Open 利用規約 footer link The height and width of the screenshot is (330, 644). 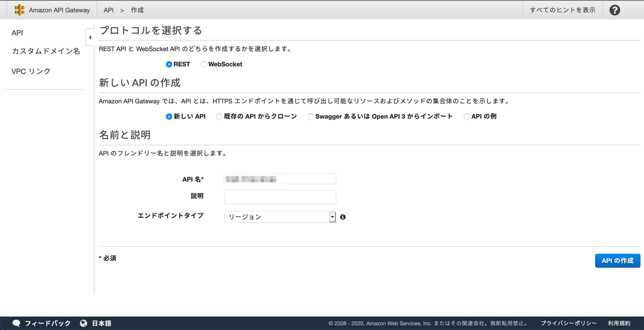click(619, 323)
